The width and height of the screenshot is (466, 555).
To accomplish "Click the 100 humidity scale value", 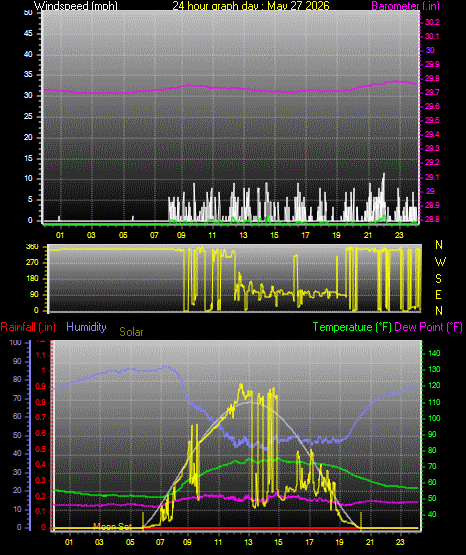I will 15,343.
